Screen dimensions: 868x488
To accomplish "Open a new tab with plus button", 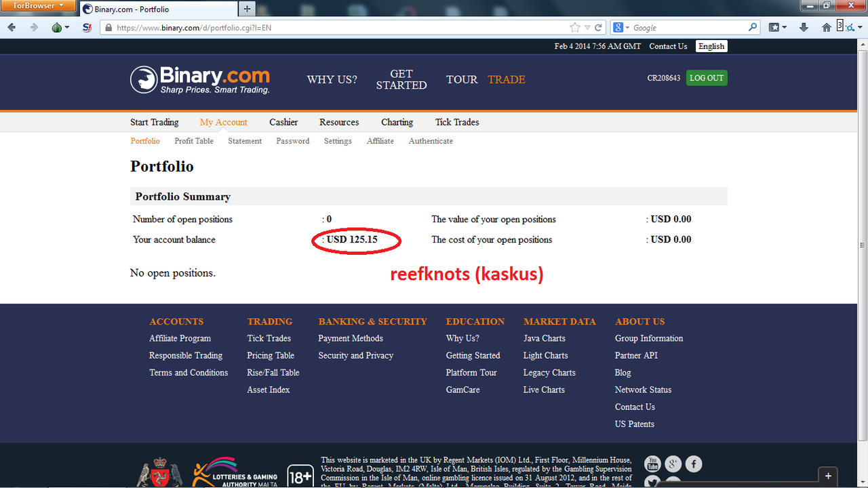I will click(x=247, y=9).
